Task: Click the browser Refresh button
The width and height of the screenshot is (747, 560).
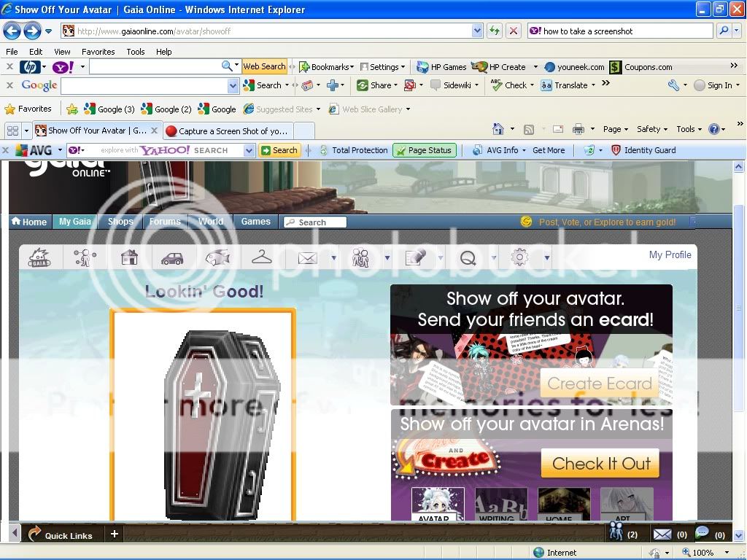Action: pos(495,31)
